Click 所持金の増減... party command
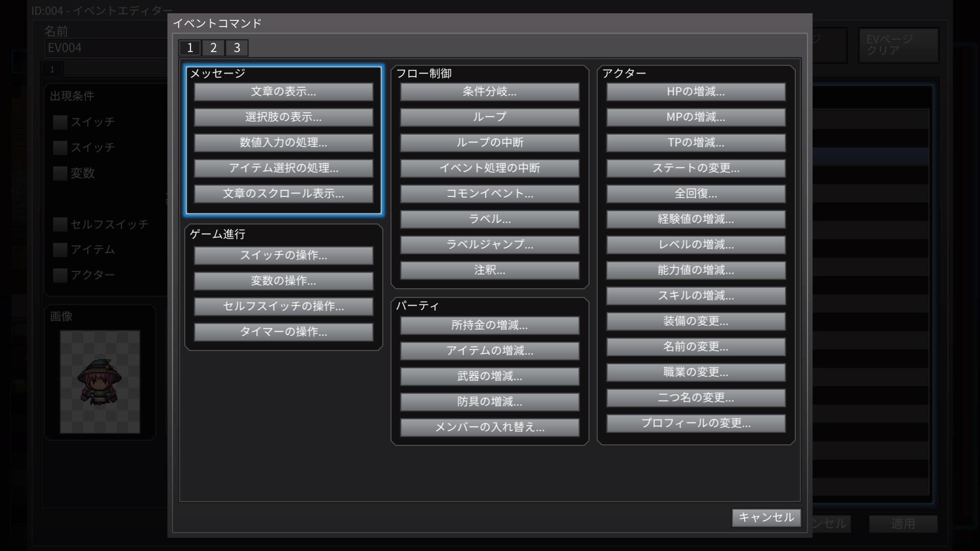Viewport: 980px width, 551px height. click(489, 325)
